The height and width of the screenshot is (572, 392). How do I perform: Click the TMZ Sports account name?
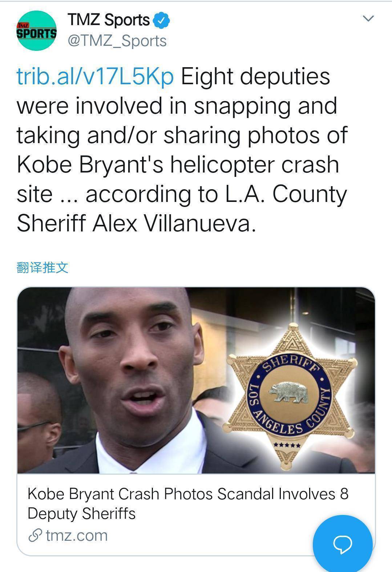tap(109, 20)
